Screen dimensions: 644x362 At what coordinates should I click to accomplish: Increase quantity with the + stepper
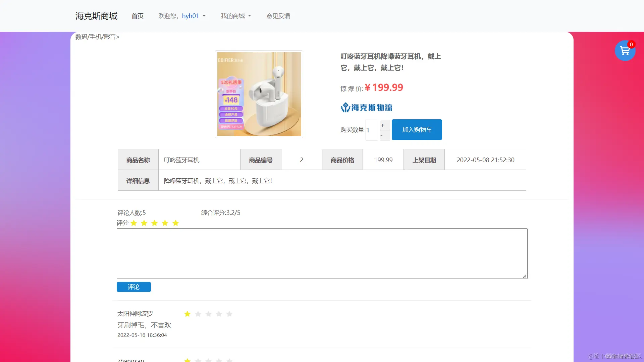point(384,125)
